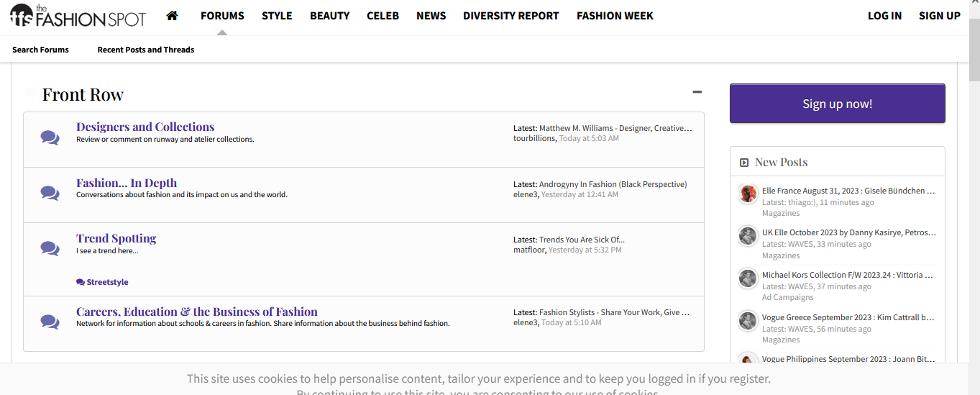Click the chat bubbles icon beside Designers and Collections
980x395 pixels.
pos(50,137)
